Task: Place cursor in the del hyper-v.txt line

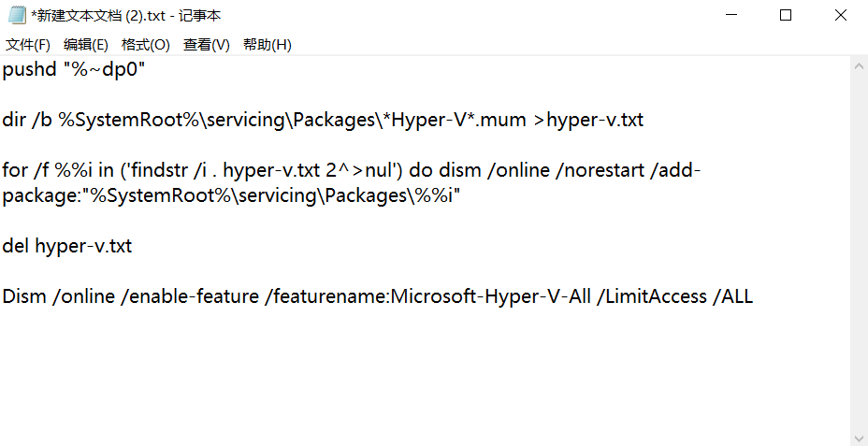Action: [66, 246]
